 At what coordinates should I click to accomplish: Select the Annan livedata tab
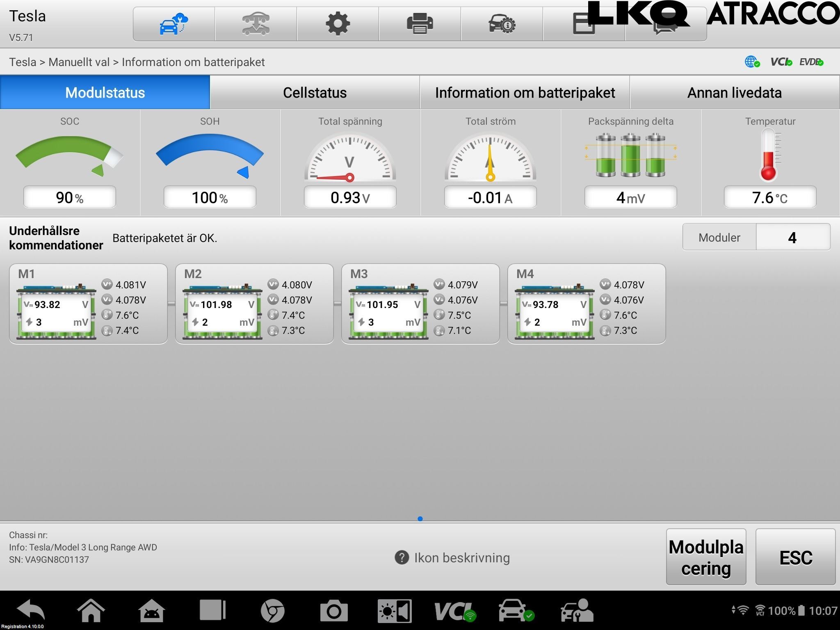[734, 92]
